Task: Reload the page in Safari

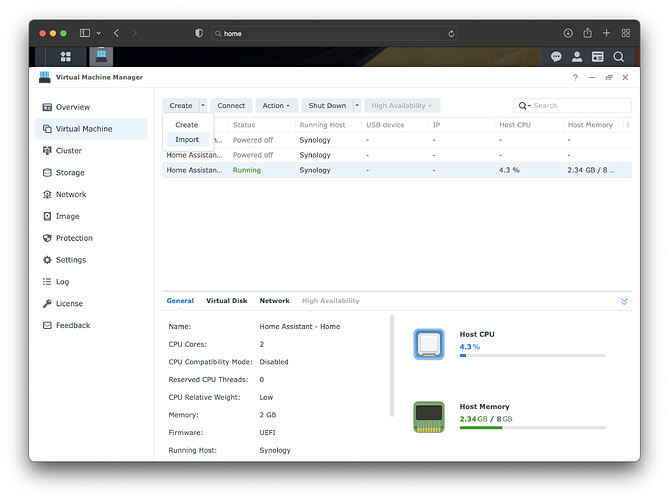Action: pos(451,33)
